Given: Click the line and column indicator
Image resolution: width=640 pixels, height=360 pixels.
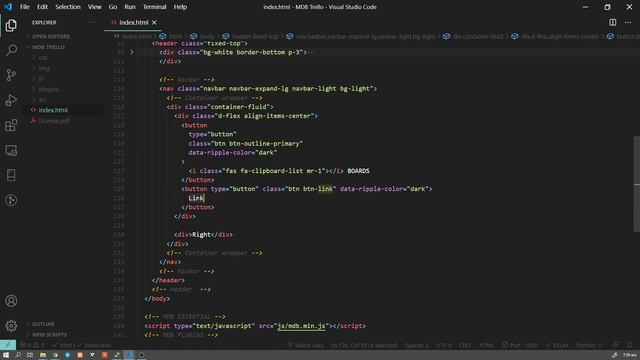Looking at the screenshot, I should click(x=364, y=345).
